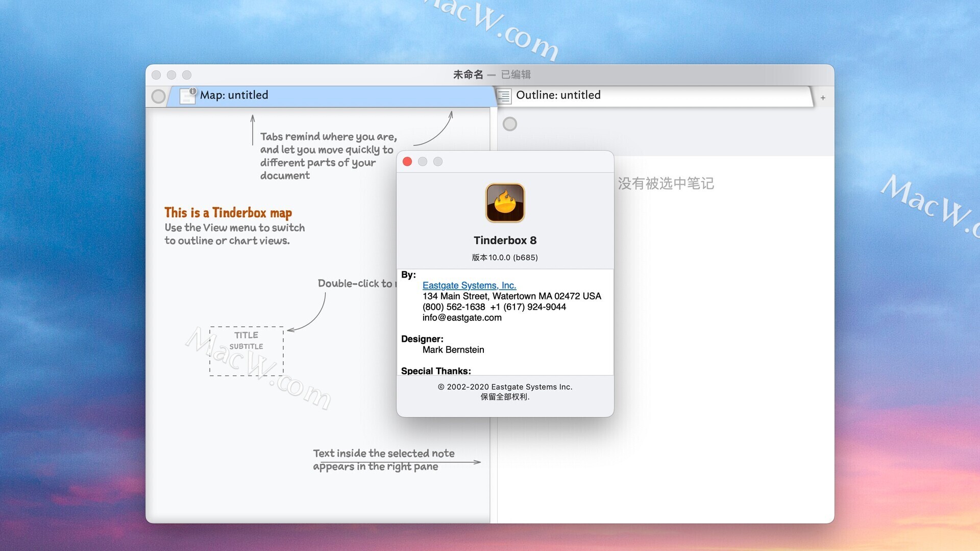Click the Tinderbox flame app icon
Screen dimensions: 980x551
(505, 203)
